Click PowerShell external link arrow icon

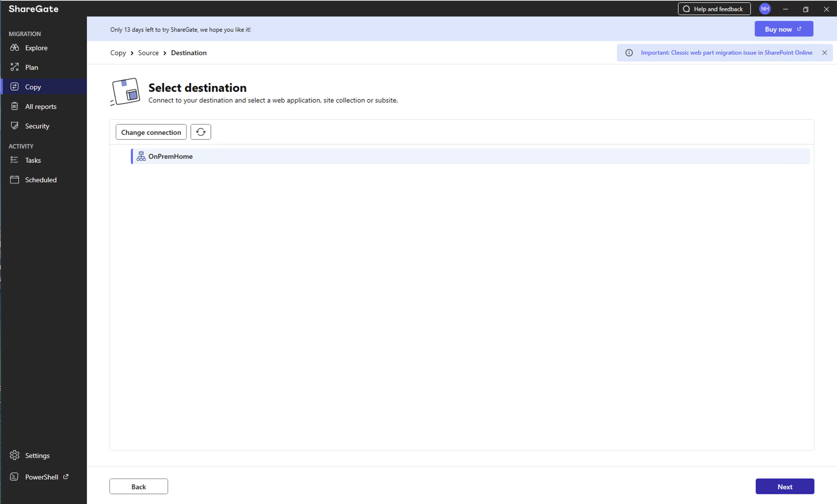pyautogui.click(x=66, y=476)
